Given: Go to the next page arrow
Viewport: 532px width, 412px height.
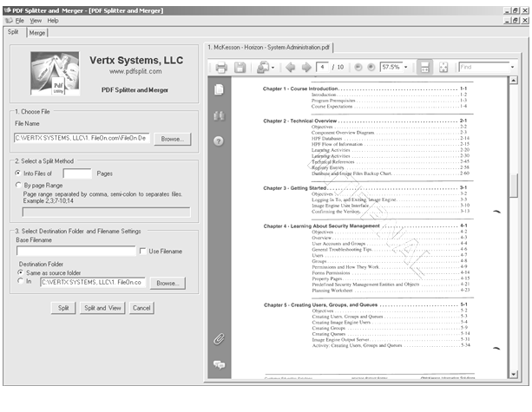Looking at the screenshot, I should [x=306, y=68].
